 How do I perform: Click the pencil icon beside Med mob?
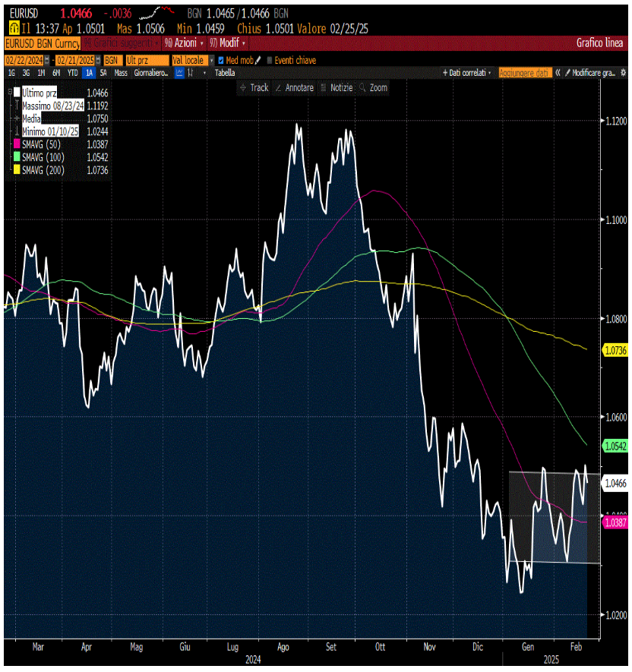(x=258, y=61)
